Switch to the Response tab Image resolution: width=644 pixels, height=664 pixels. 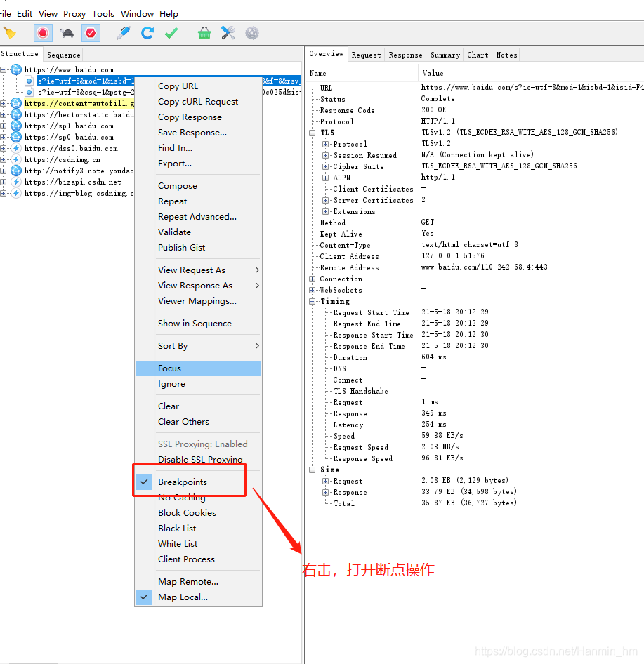405,55
